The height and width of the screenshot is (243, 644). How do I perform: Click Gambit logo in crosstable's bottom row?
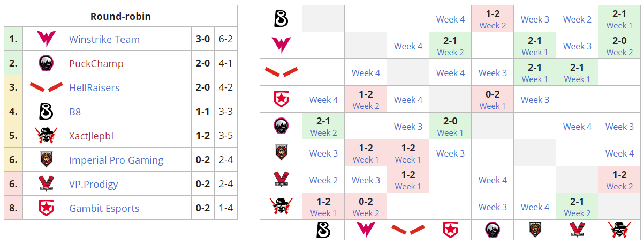pos(451,230)
